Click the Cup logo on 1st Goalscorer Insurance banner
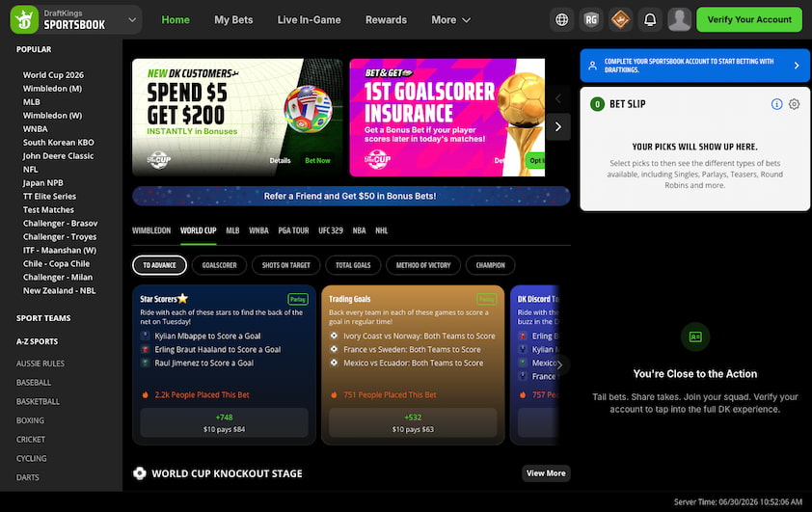Image resolution: width=812 pixels, height=512 pixels. click(x=377, y=159)
